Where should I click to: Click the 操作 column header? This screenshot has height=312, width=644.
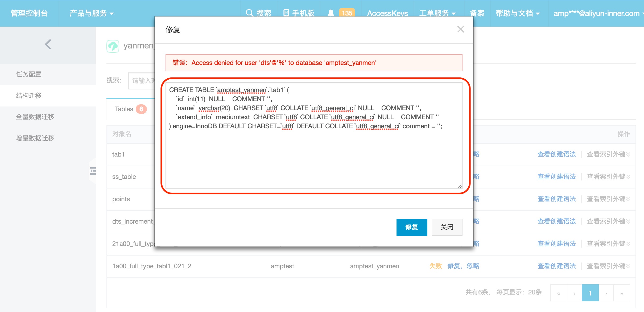click(x=624, y=134)
